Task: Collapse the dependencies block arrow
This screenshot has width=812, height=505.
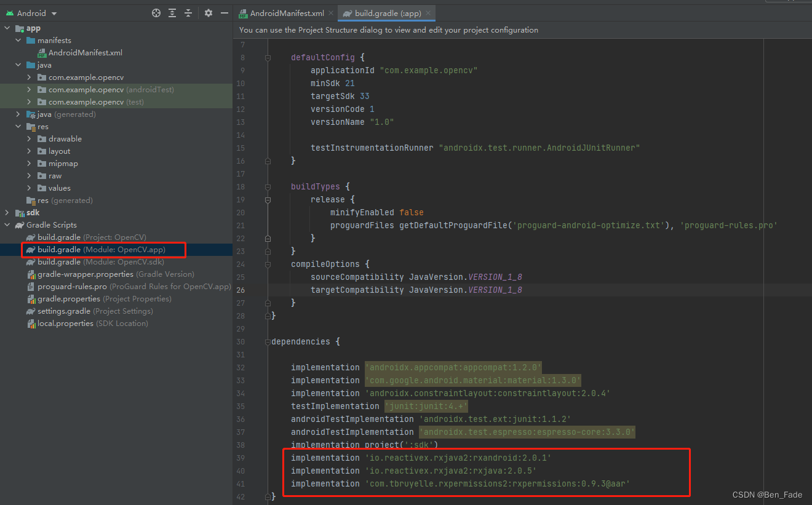Action: (x=267, y=341)
